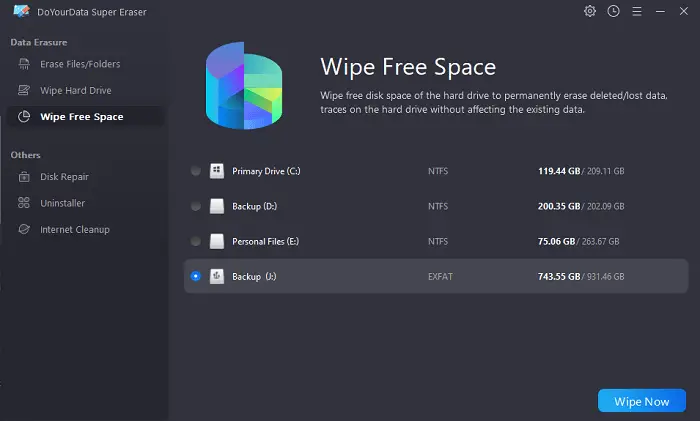The height and width of the screenshot is (421, 700).
Task: Go to Wipe Free Space
Action: tap(86, 117)
